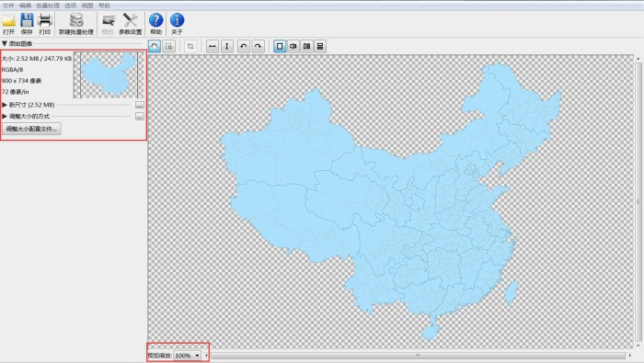This screenshot has width=644, height=363.
Task: Open 参数设置 preferences tools icon
Action: pos(131,23)
